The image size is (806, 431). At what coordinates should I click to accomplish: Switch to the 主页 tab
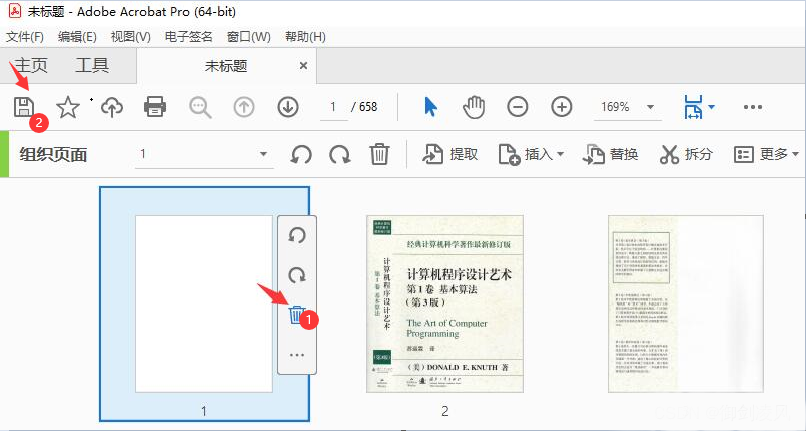(31, 65)
